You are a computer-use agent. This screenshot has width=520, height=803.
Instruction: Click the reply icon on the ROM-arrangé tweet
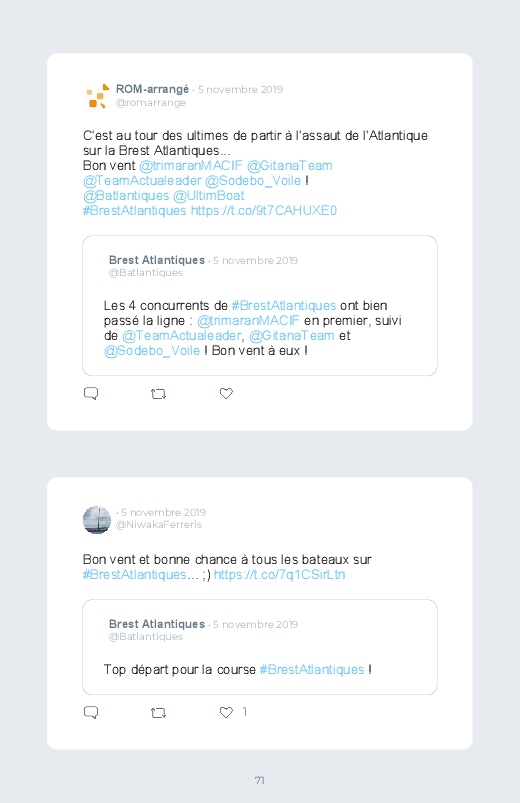[91, 393]
